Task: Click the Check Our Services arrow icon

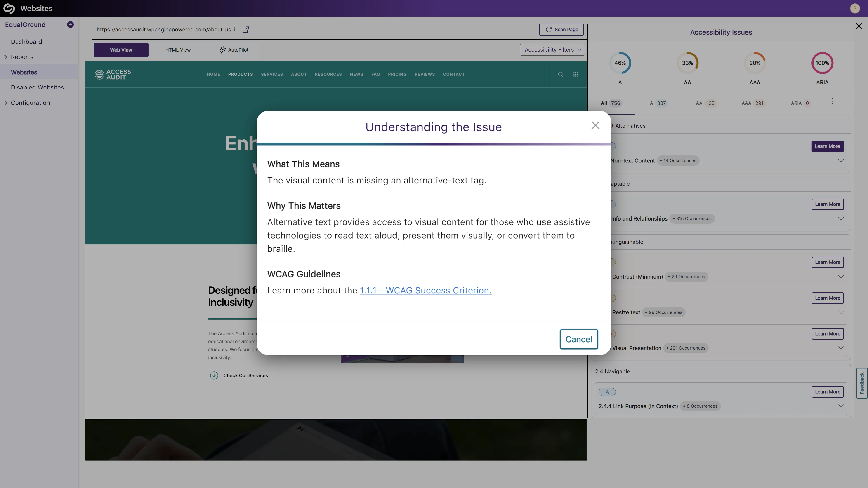Action: 214,375
